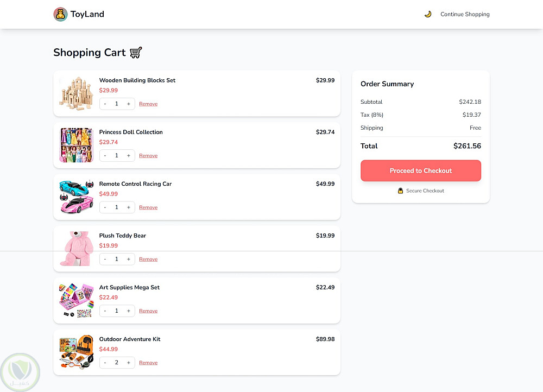Remove the Outdoor Adventure Kit from cart
The image size is (543, 392).
click(148, 363)
